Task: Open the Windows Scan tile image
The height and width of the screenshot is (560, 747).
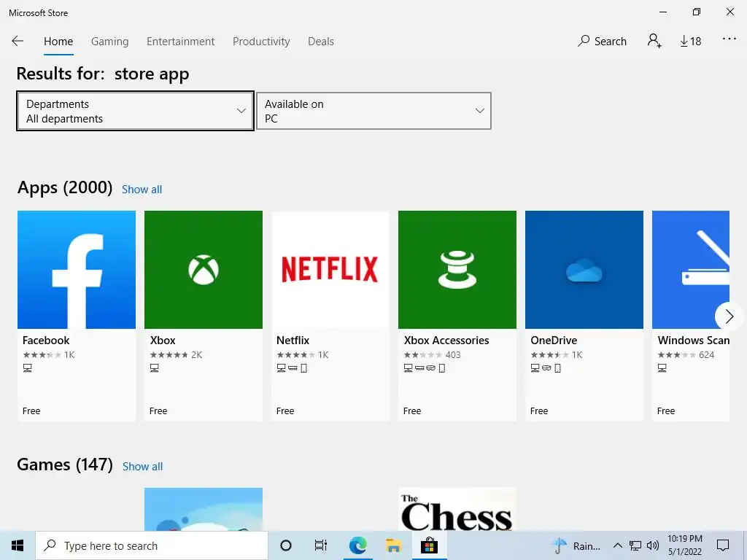Action: [691, 270]
